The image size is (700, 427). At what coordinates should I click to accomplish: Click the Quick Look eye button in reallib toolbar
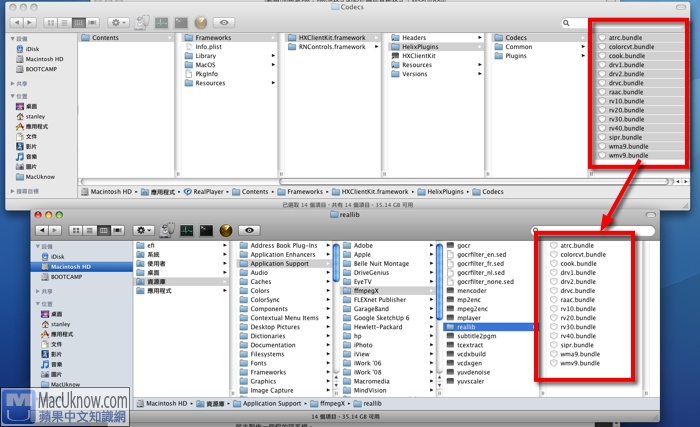click(x=249, y=230)
